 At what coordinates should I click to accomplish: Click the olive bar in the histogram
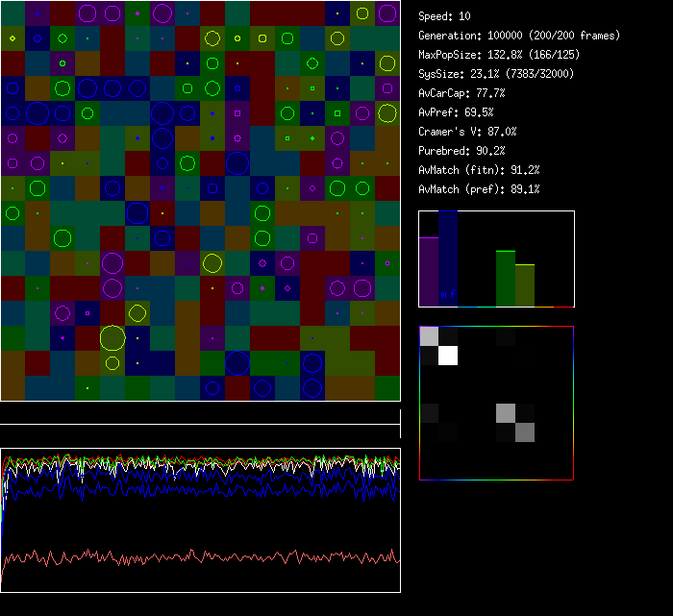point(525,285)
